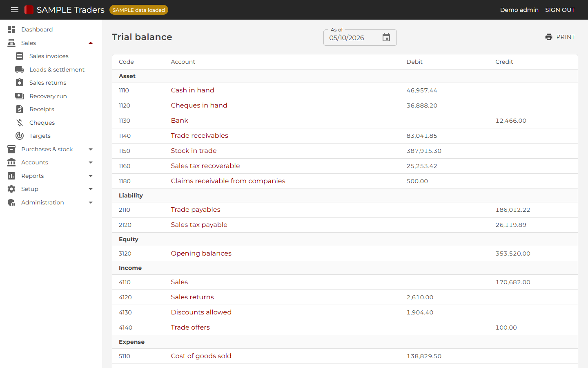The height and width of the screenshot is (368, 588).
Task: Click debit value 138,829.50
Action: (x=424, y=356)
